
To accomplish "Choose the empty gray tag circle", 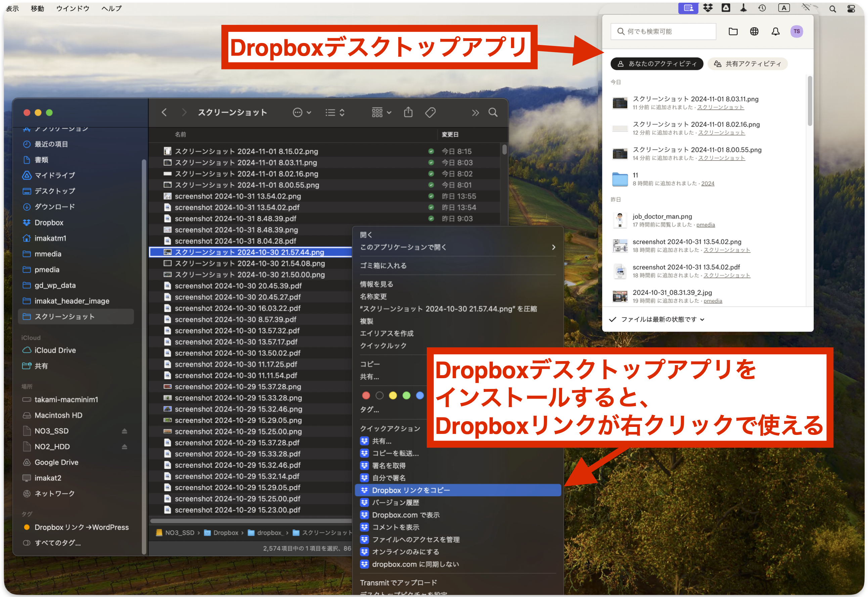I will coord(379,395).
